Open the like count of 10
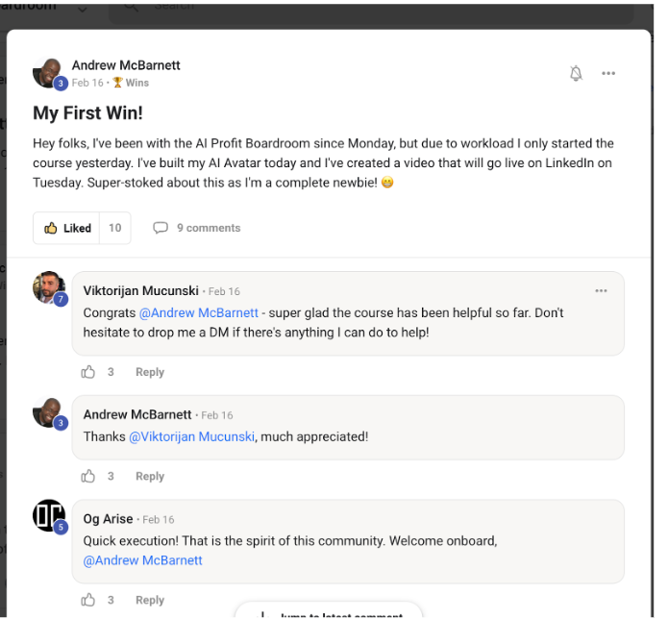 pos(115,228)
